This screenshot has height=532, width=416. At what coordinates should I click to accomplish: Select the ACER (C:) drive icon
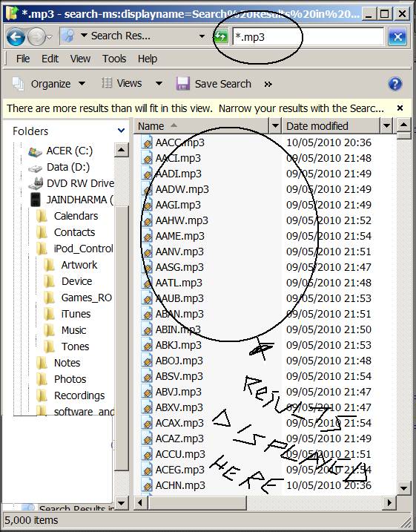(35, 151)
